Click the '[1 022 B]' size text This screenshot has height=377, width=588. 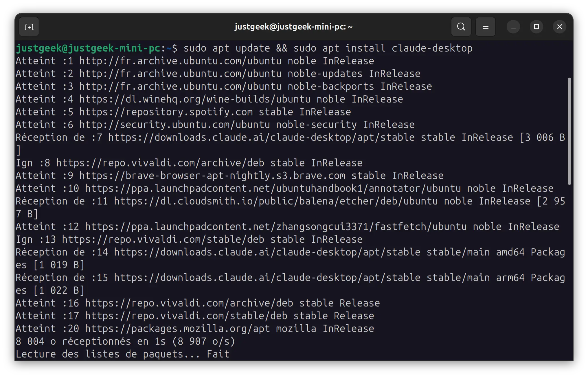coord(59,290)
